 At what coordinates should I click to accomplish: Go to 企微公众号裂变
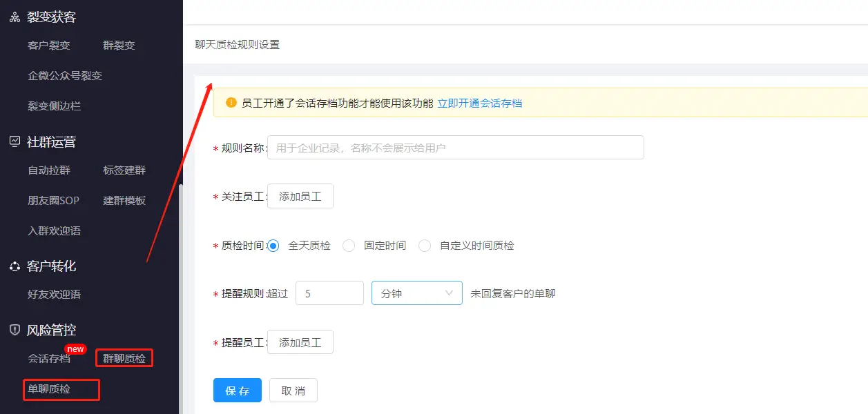pos(65,76)
